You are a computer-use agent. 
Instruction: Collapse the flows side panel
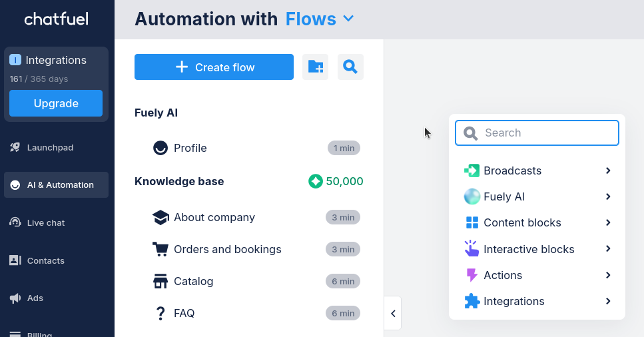point(393,313)
